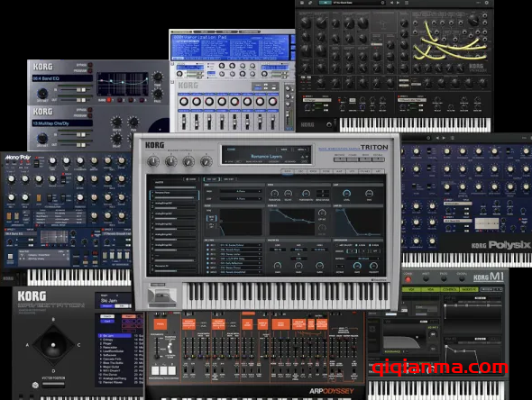This screenshot has width=532, height=400.
Task: Click the ARP ODYSSEY logo
Action: [331, 391]
